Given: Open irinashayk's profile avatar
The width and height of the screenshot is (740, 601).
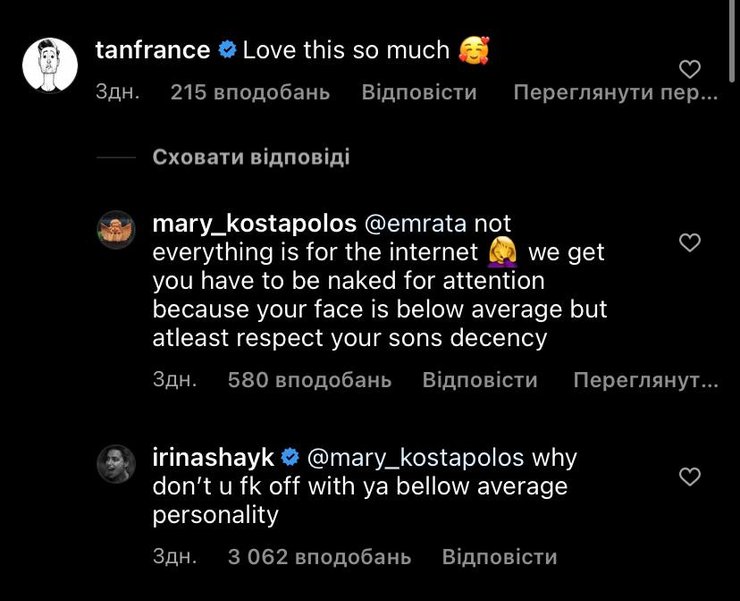Looking at the screenshot, I should click(x=116, y=462).
